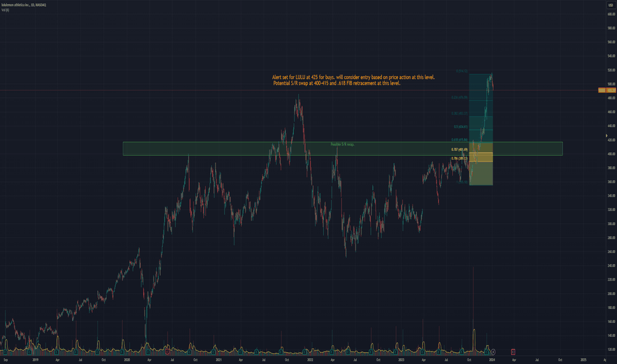Click the upcoming red earnings marker before Apr 2024
The image size is (617, 364).
[x=512, y=351]
